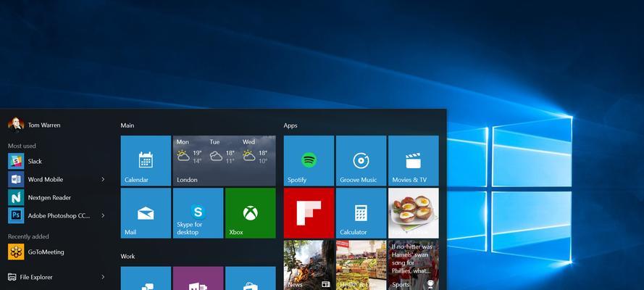Click the GoToMeeting icon
This screenshot has width=644, height=290.
coord(16,252)
